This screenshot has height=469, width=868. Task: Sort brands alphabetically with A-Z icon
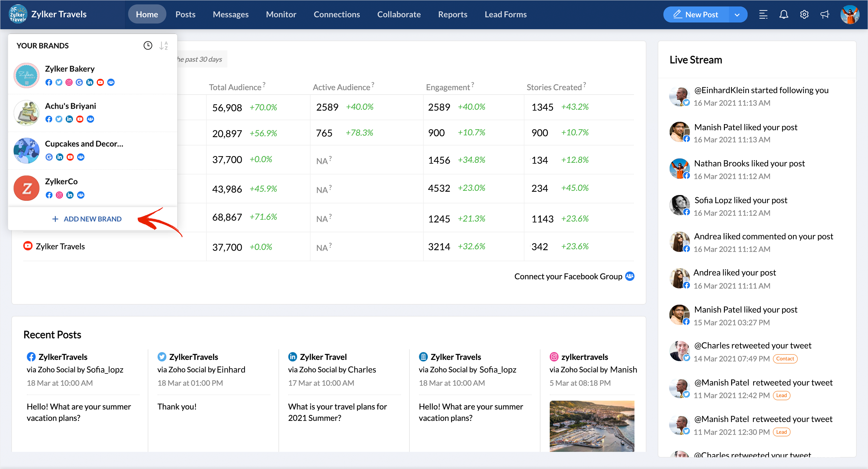pyautogui.click(x=163, y=46)
